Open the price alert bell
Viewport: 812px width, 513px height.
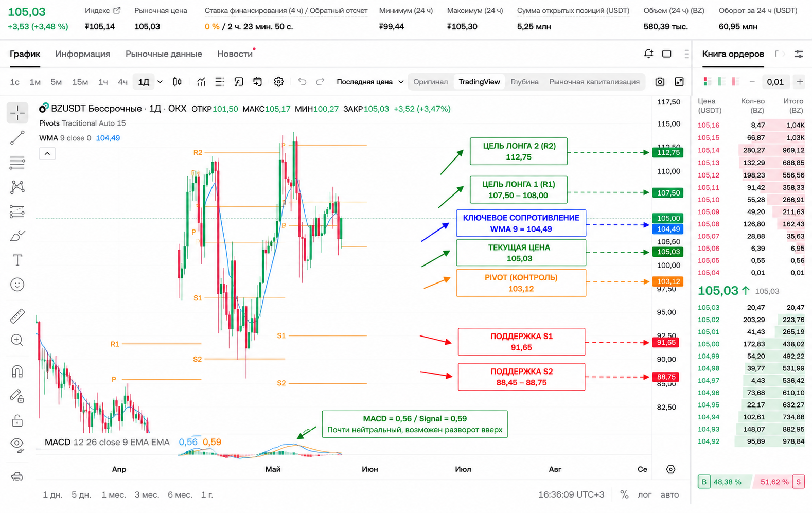[649, 54]
